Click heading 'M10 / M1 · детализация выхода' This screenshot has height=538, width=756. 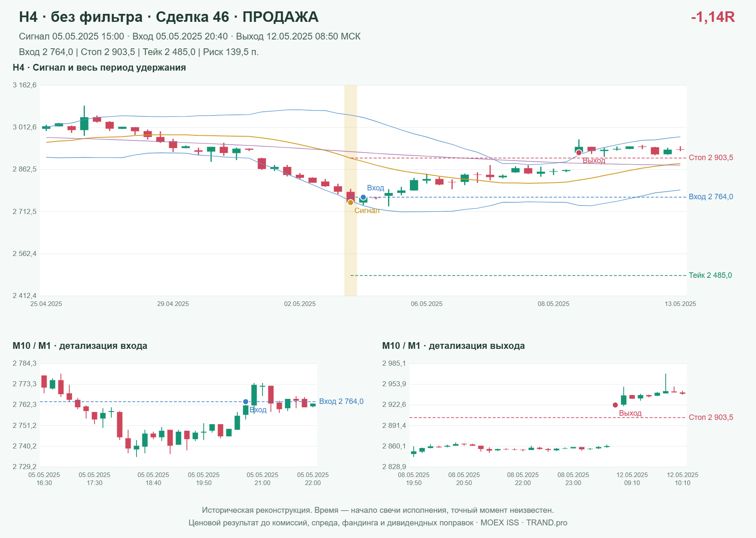pyautogui.click(x=454, y=346)
